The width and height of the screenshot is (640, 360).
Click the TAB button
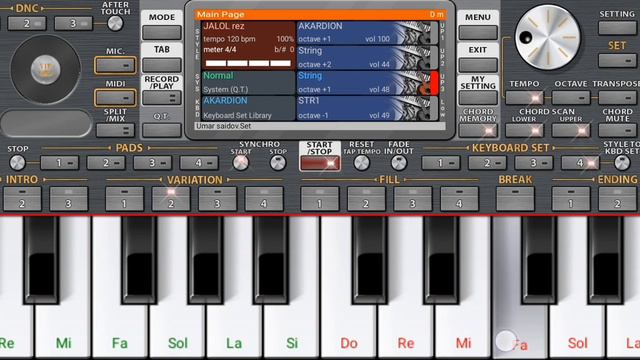tap(162, 65)
